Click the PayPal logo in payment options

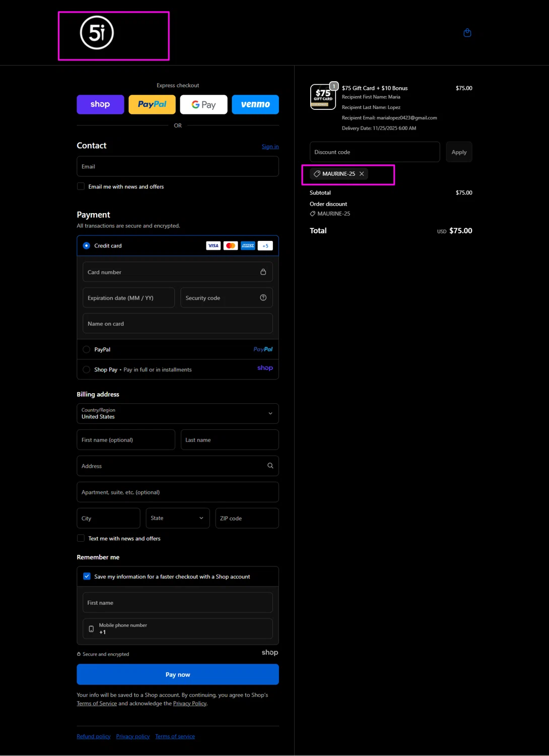(x=263, y=349)
